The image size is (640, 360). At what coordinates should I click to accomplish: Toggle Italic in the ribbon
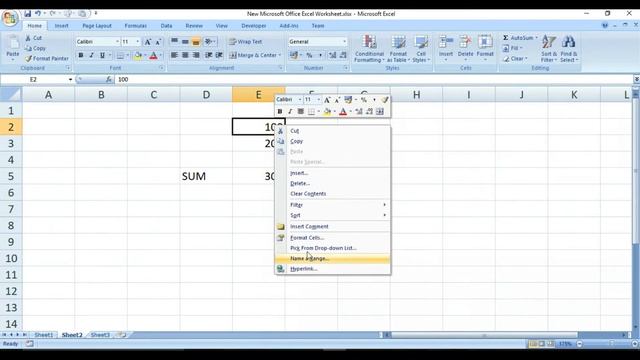tap(91, 55)
